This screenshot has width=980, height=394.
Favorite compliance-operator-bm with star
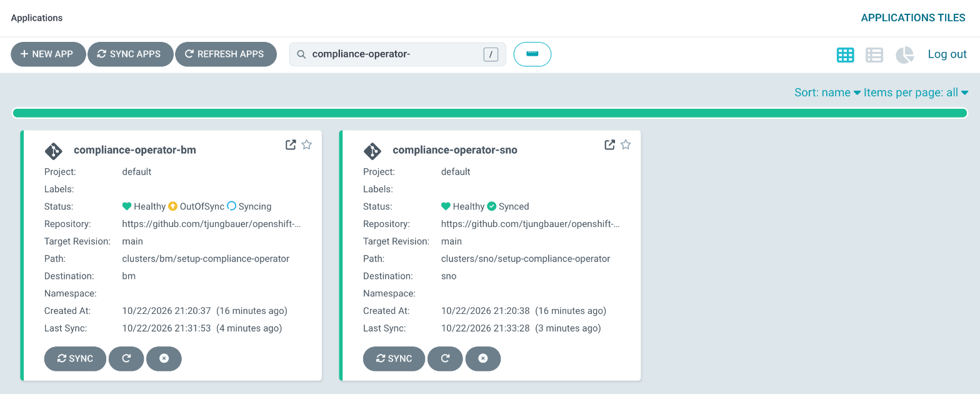[x=307, y=144]
